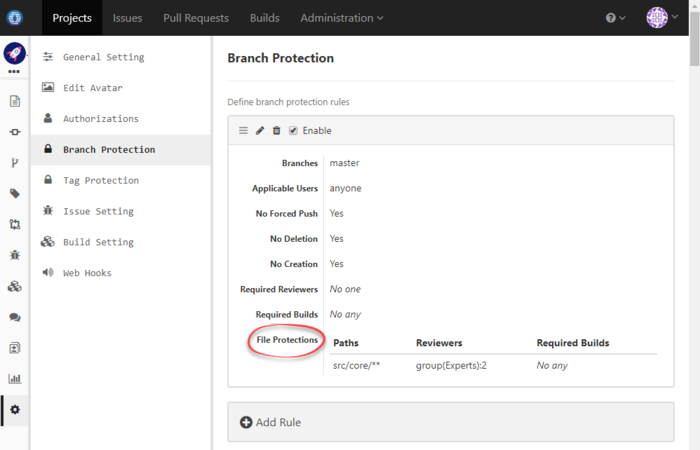This screenshot has width=700, height=450.
Task: Open the branches icon in left sidebar
Action: (15, 163)
